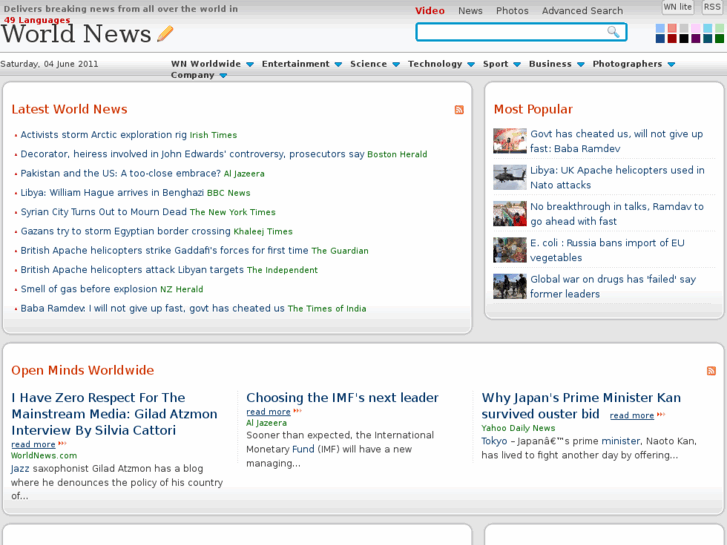Click the 49 Languages link
This screenshot has width=727, height=545.
(x=37, y=20)
